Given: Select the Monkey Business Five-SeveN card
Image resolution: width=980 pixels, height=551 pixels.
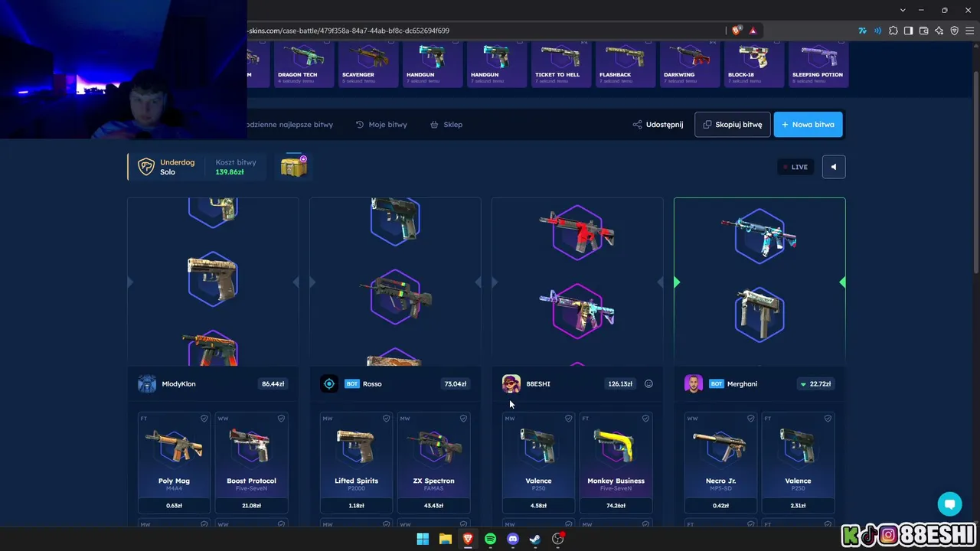Looking at the screenshot, I should pyautogui.click(x=616, y=462).
